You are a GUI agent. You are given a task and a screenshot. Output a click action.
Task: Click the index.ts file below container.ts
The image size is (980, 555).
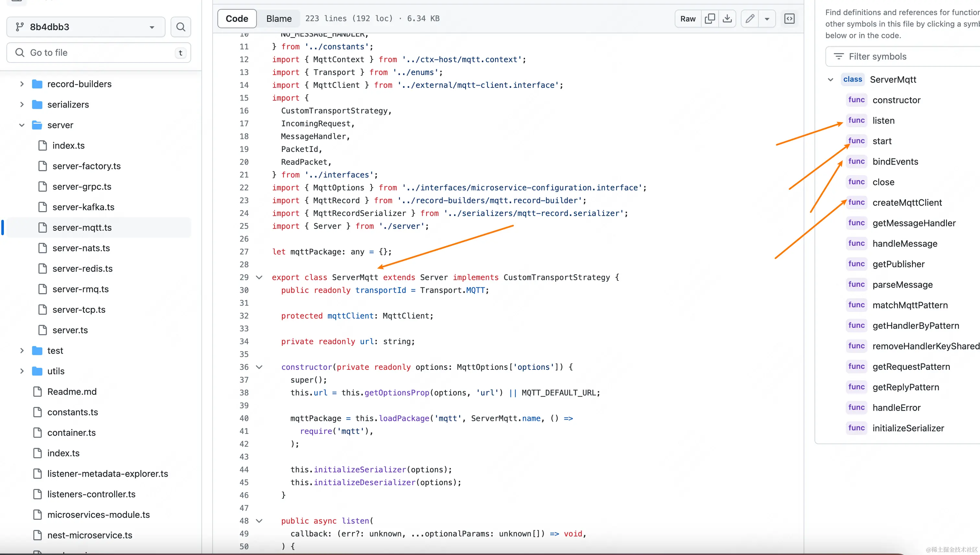pyautogui.click(x=63, y=454)
